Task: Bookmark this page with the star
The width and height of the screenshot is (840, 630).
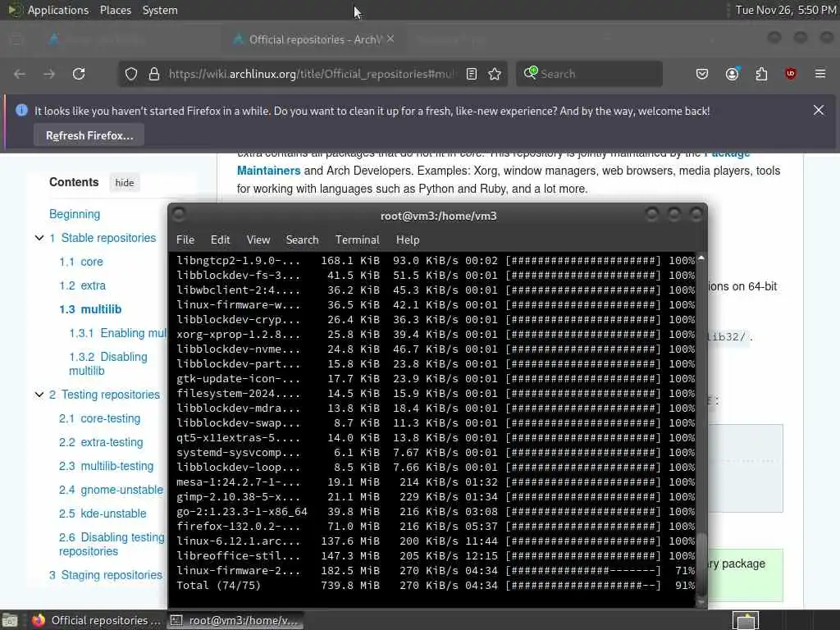Action: point(495,74)
